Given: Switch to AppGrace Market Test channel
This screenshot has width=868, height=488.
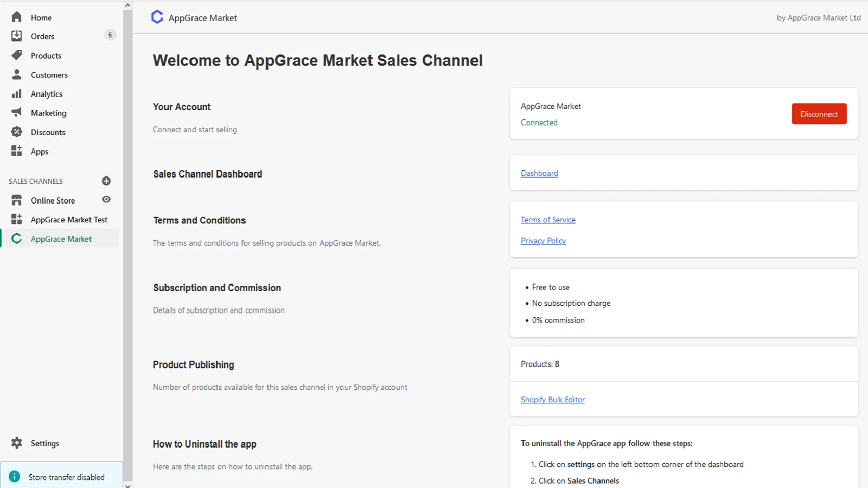Looking at the screenshot, I should (69, 220).
